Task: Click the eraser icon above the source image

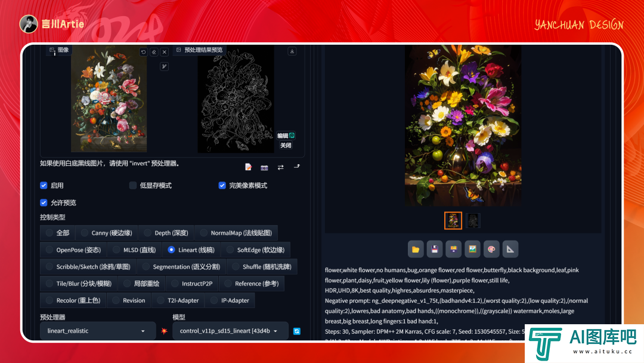Action: [x=154, y=52]
